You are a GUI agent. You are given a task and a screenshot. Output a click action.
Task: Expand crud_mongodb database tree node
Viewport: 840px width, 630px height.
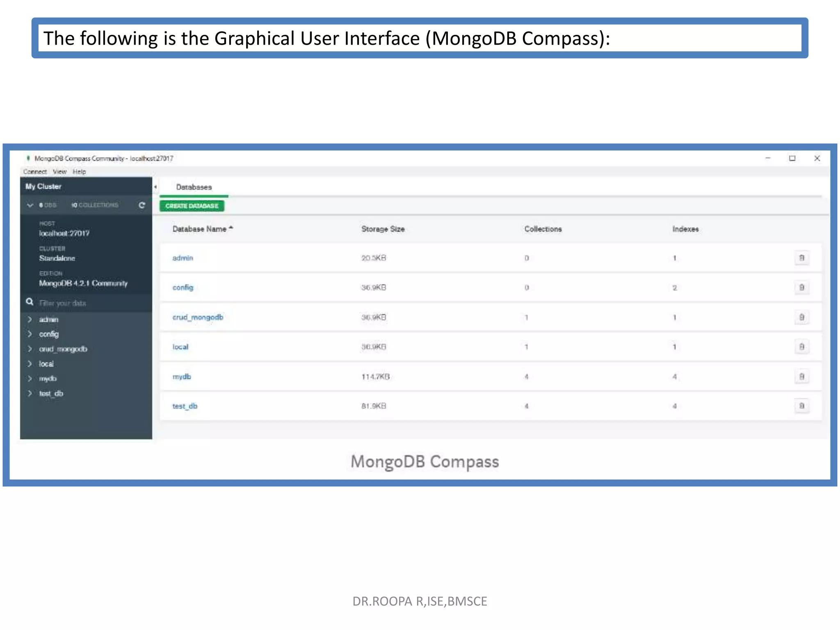tap(30, 349)
